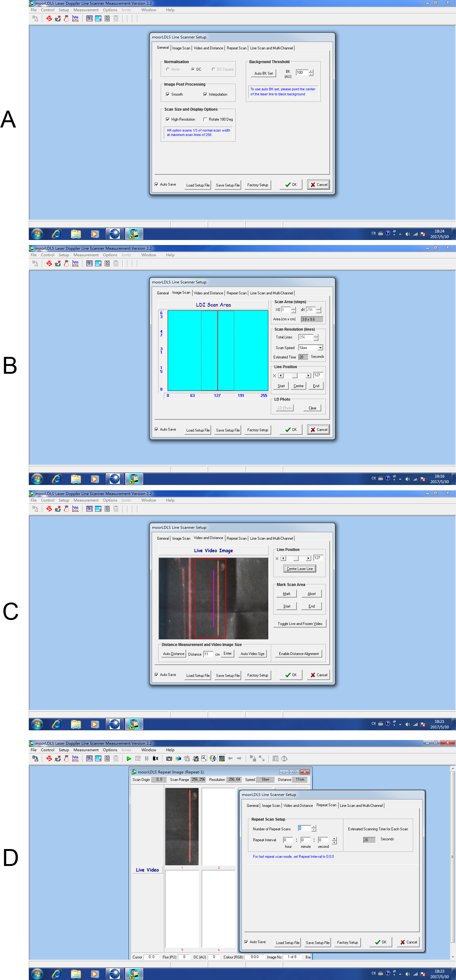Click the left arrow of the Live Video dialog's Line Position bar

(283, 558)
